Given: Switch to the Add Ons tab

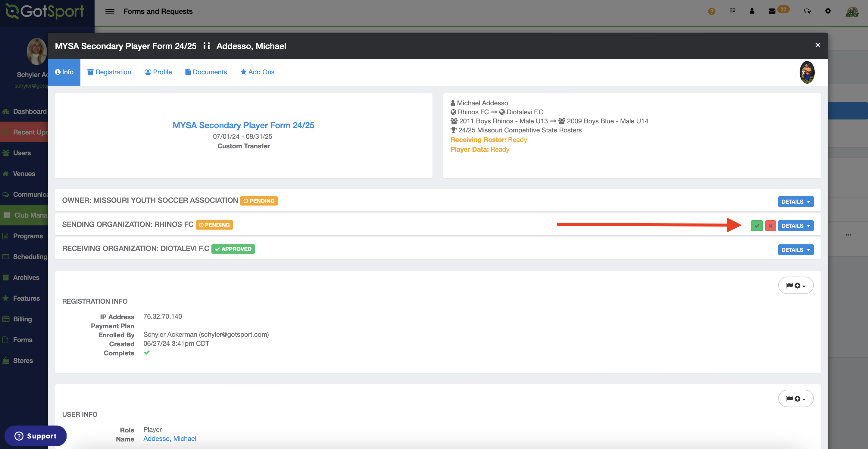Looking at the screenshot, I should pos(257,72).
